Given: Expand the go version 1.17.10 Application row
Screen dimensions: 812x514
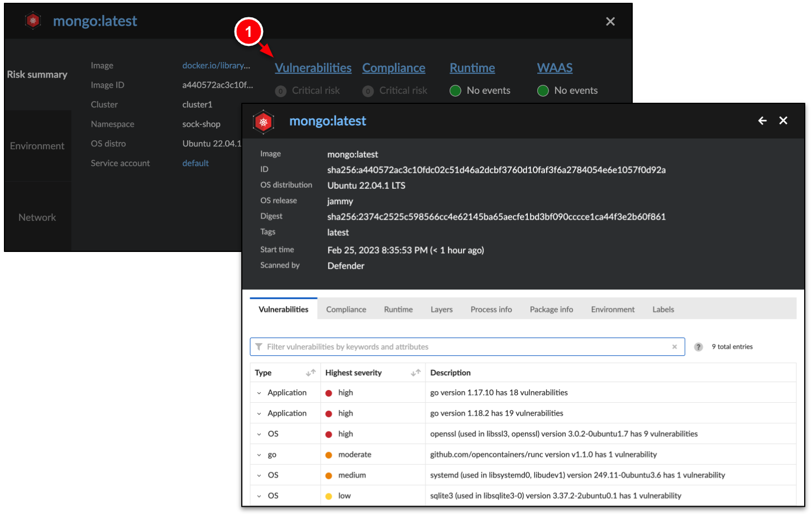Looking at the screenshot, I should 259,393.
